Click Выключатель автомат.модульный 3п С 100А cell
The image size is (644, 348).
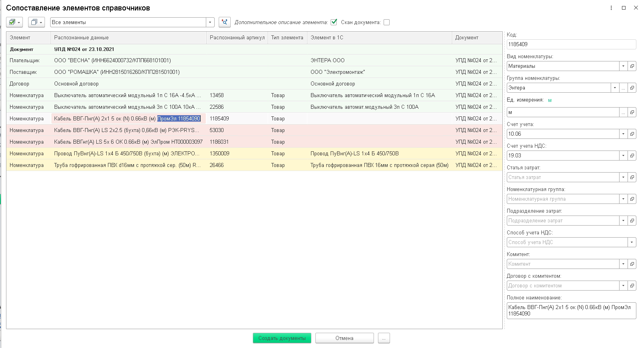click(x=380, y=107)
